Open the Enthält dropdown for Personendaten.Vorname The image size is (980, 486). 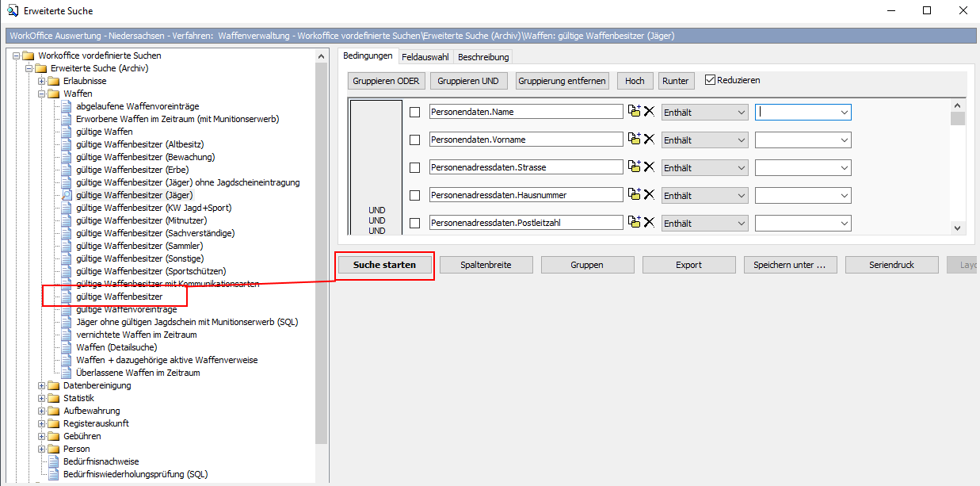pos(704,140)
